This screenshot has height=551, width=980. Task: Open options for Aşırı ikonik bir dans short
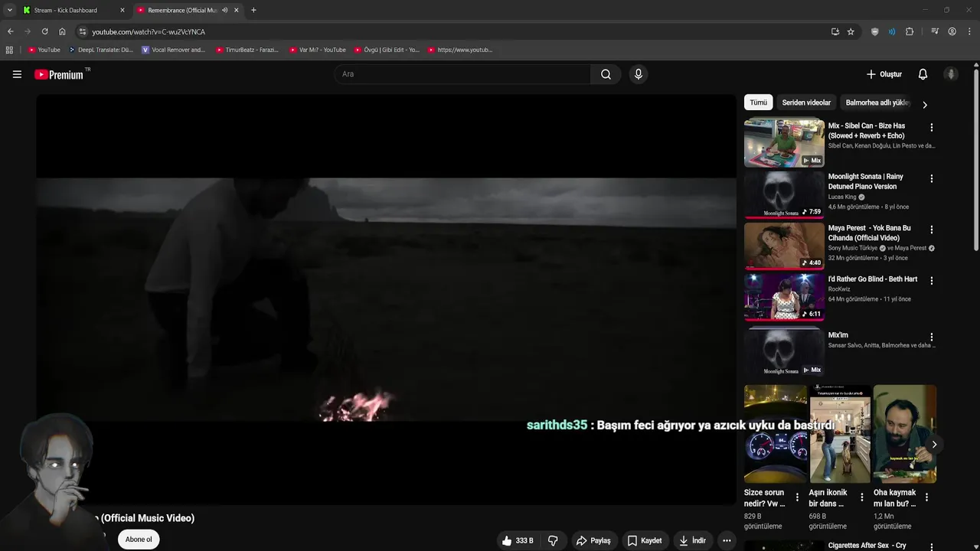(861, 497)
